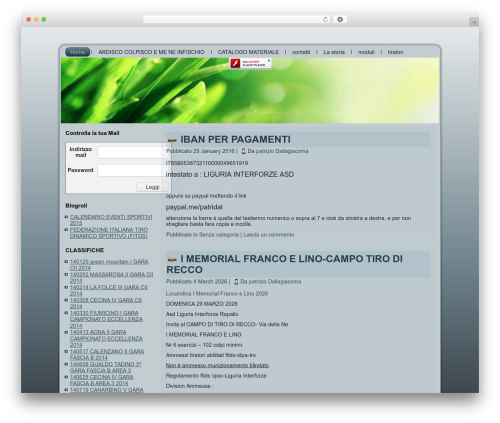Open 140308 CECINA IV GARA CII link
Viewport: 500px width, 423px height.
point(106,303)
